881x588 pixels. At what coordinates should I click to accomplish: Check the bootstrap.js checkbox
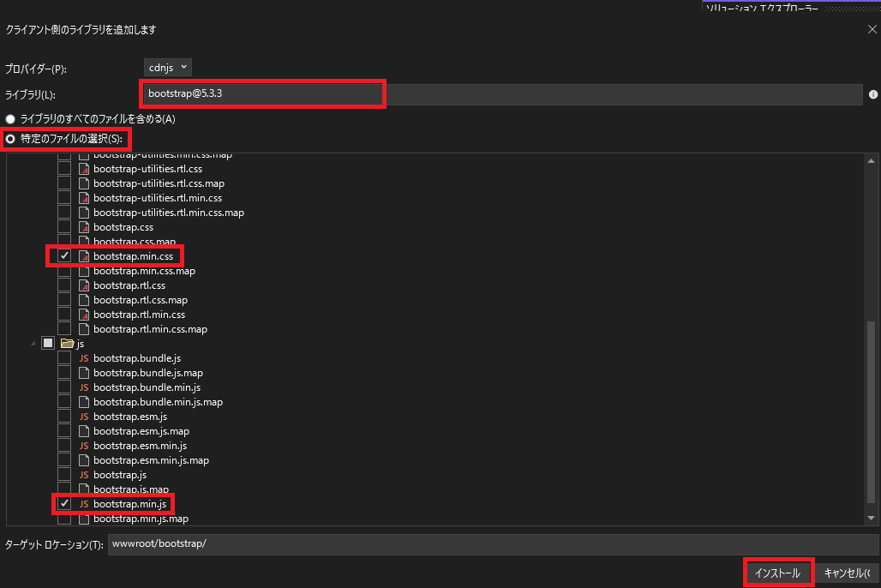[x=64, y=475]
